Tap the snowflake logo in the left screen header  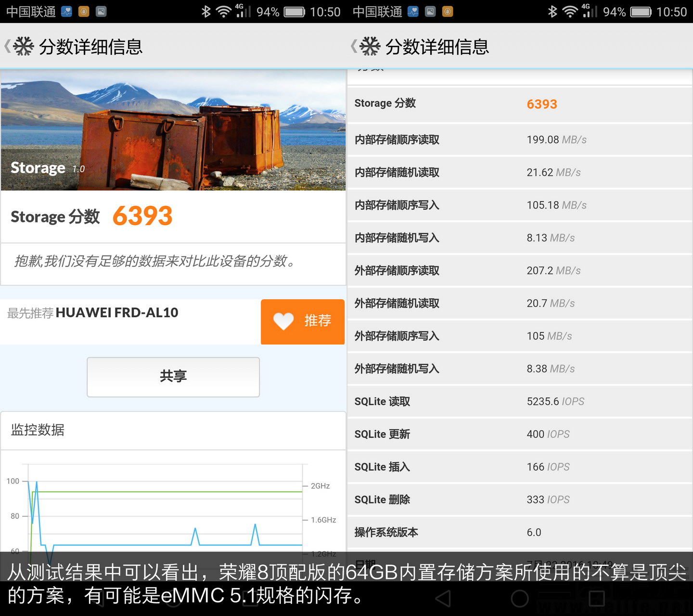tap(23, 47)
